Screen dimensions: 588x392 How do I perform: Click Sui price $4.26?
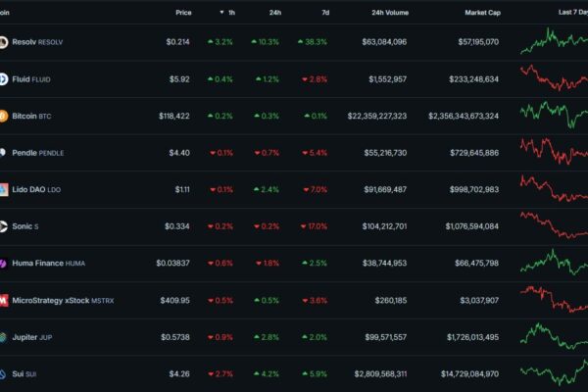[x=179, y=374]
